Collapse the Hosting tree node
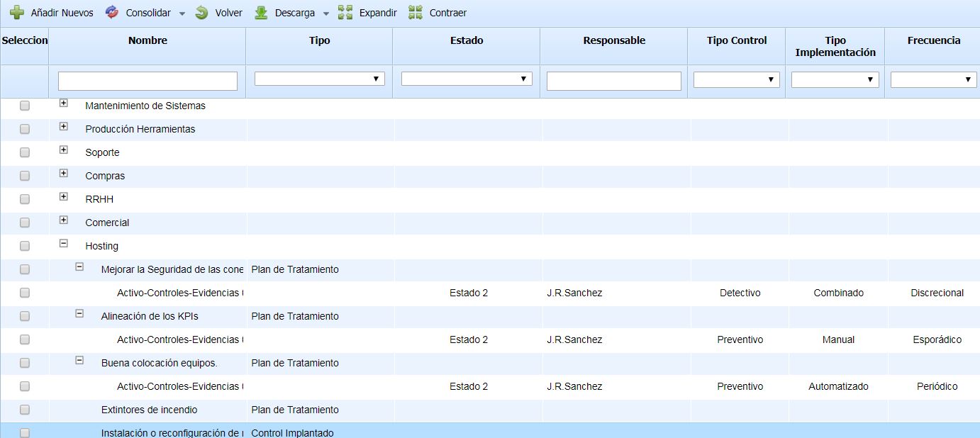The image size is (980, 438). (64, 243)
